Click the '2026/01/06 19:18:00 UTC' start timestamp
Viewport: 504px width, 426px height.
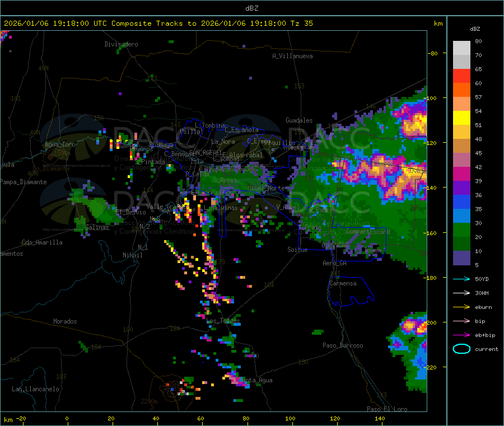click(x=55, y=24)
